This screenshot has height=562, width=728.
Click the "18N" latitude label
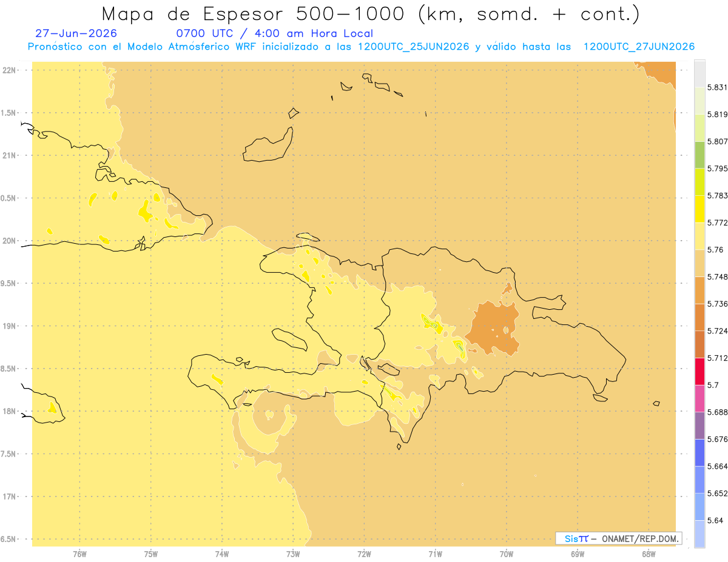[x=10, y=411]
